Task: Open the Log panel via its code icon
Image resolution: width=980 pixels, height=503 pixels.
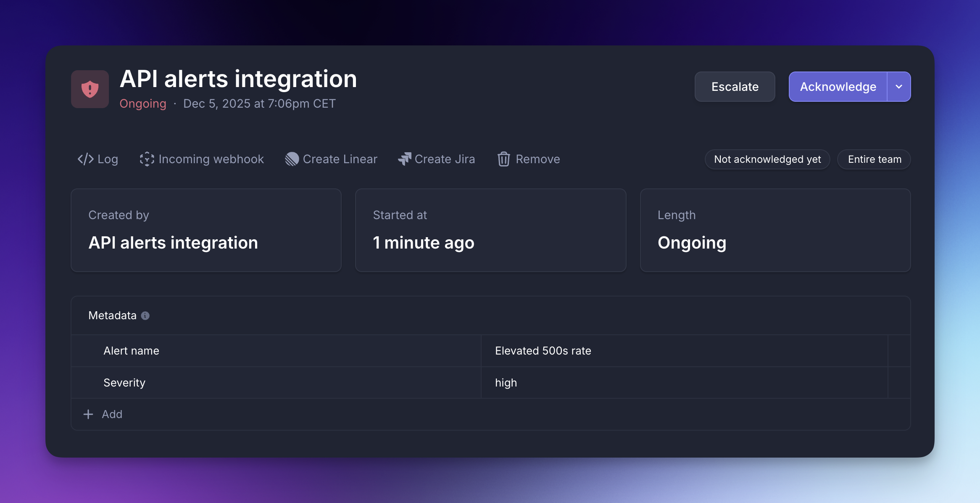Action: (86, 159)
